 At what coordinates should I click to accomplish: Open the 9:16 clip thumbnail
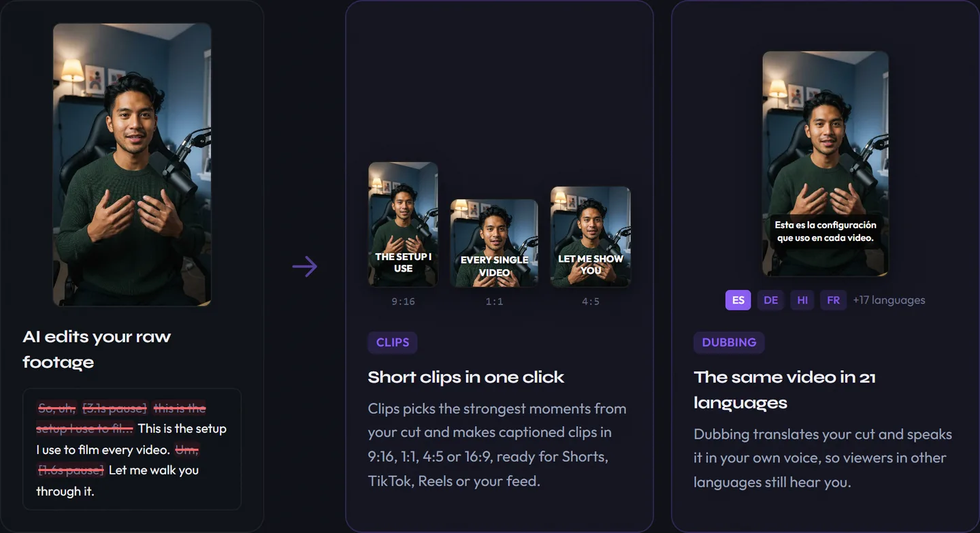403,224
